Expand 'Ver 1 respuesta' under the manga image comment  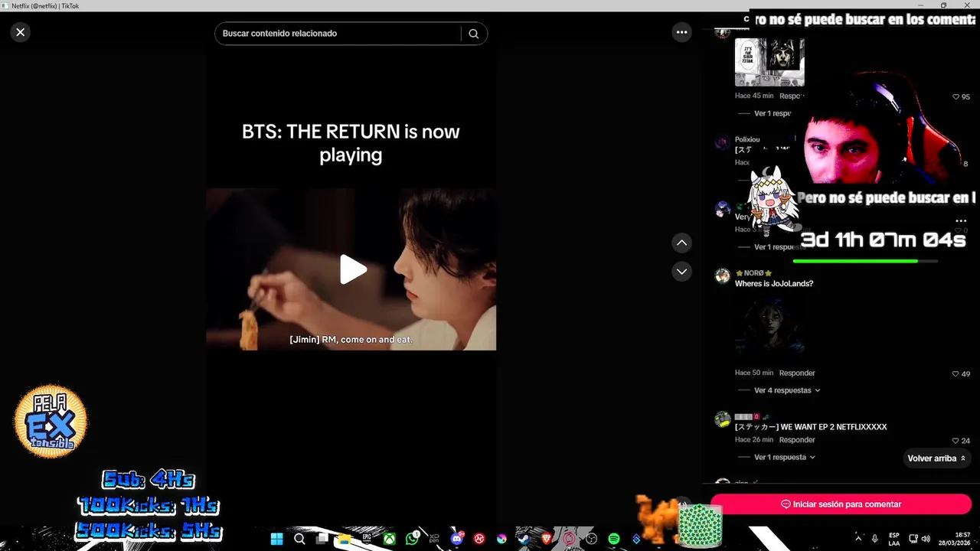point(773,113)
